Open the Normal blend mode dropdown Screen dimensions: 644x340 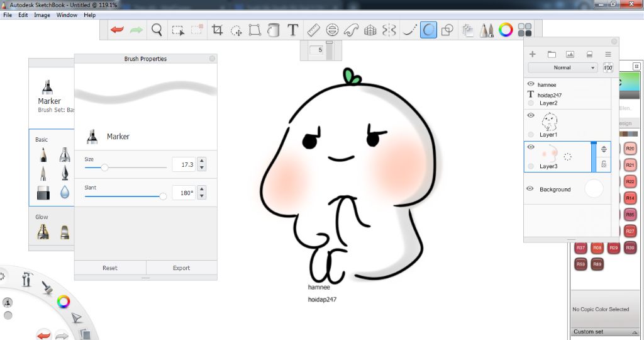pyautogui.click(x=563, y=68)
